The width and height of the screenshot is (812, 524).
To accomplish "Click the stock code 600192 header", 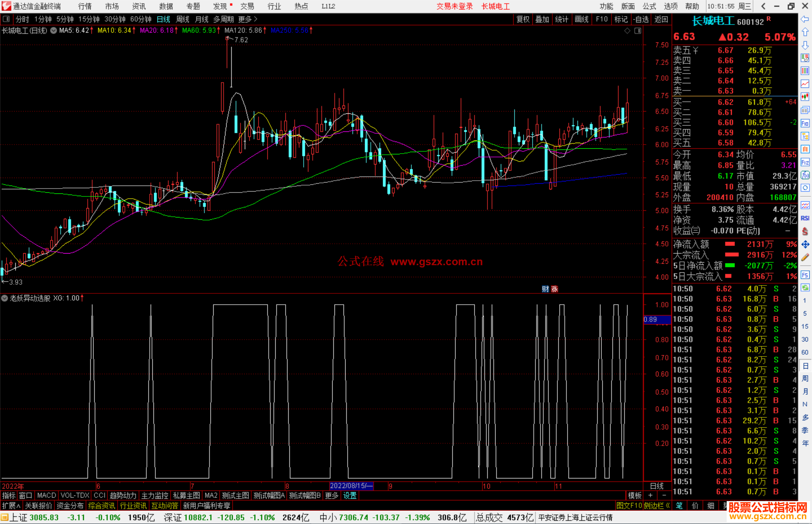I will (x=750, y=22).
